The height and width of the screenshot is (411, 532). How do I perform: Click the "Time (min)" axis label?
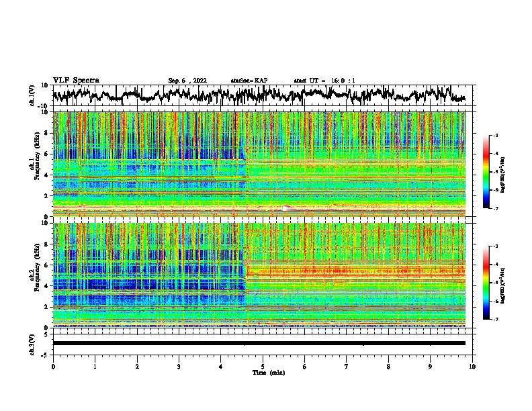(269, 373)
